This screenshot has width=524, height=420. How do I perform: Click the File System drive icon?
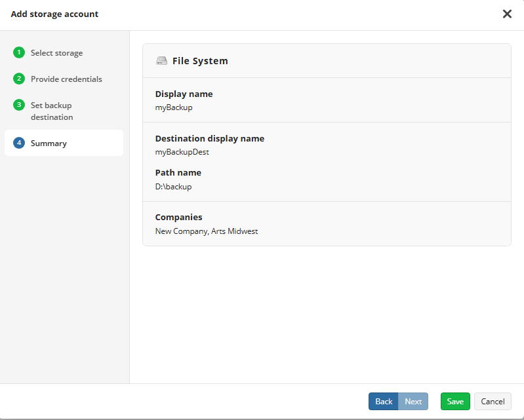161,61
